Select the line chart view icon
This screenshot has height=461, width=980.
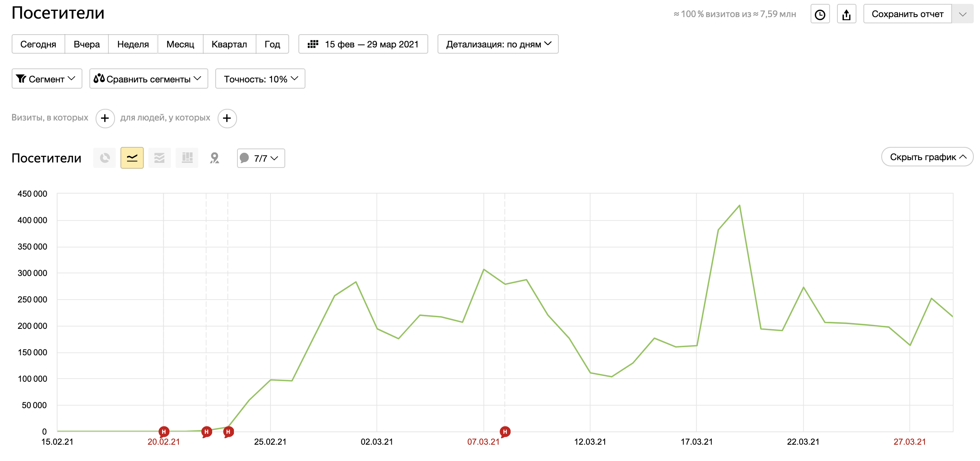click(132, 158)
